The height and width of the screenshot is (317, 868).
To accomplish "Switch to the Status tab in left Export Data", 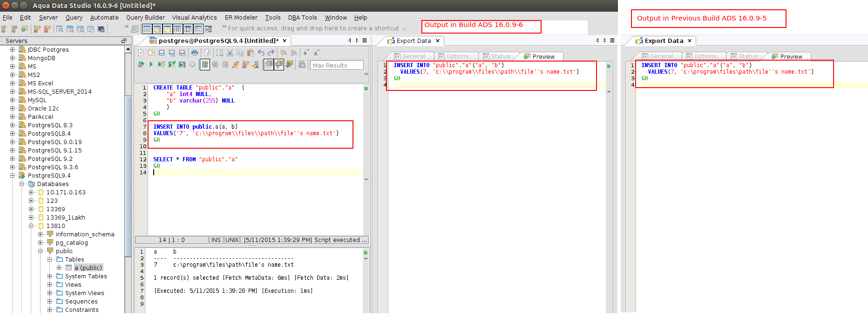I will [x=496, y=56].
